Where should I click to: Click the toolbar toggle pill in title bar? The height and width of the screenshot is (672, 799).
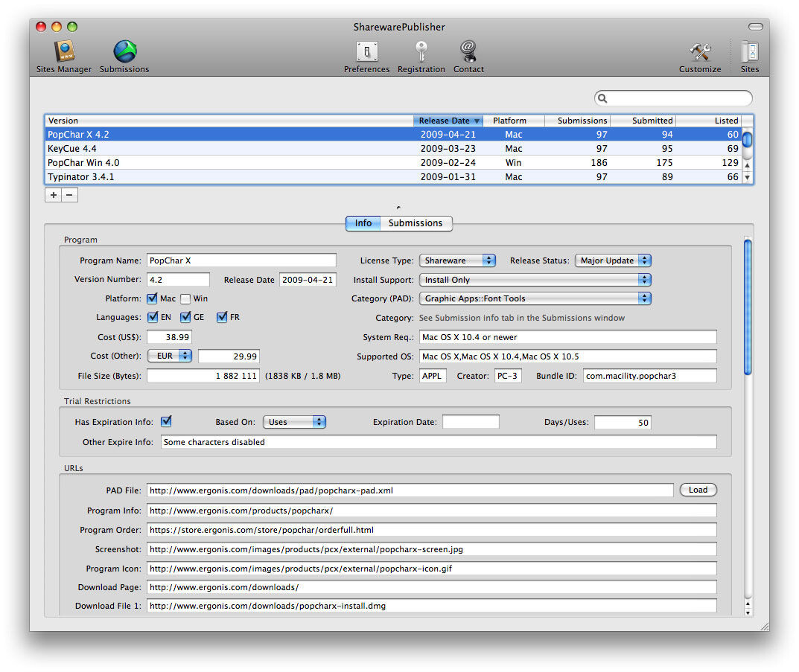pos(755,27)
